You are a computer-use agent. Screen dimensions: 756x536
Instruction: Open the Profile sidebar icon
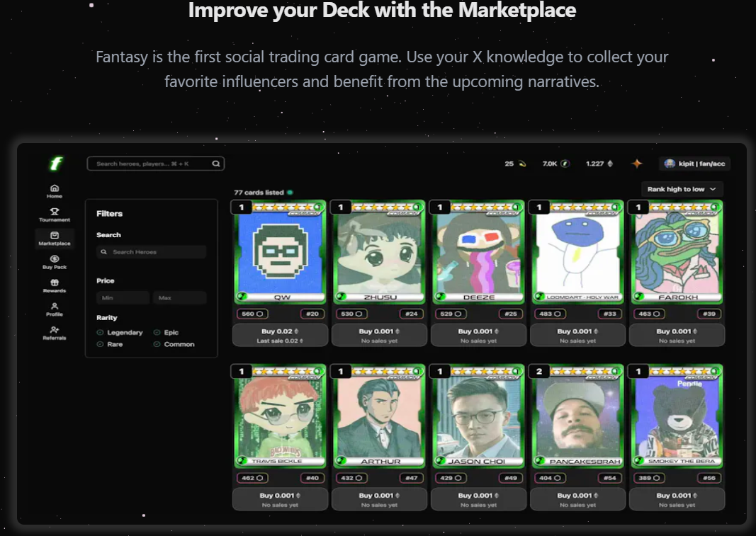tap(55, 307)
